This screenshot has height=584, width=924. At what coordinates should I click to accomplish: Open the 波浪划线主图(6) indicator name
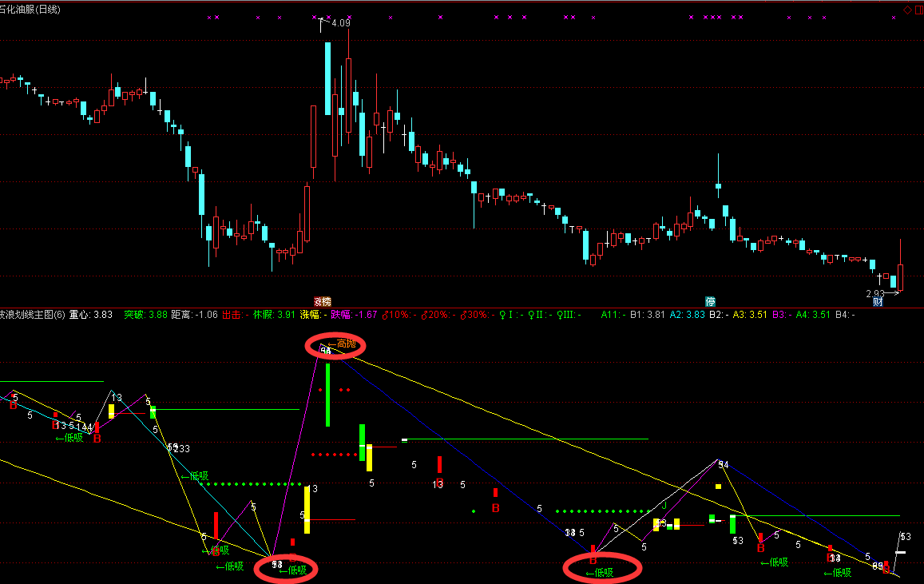(x=33, y=315)
